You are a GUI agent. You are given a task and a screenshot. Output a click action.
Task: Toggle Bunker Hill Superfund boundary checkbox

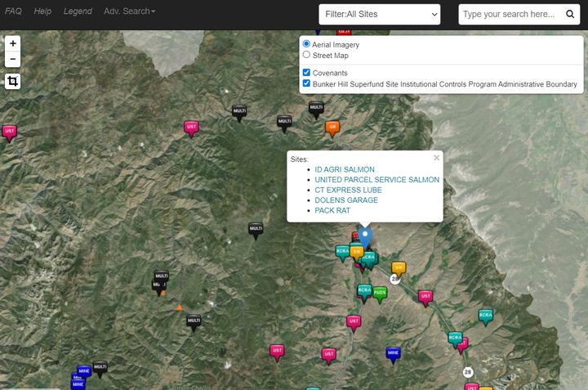point(306,83)
